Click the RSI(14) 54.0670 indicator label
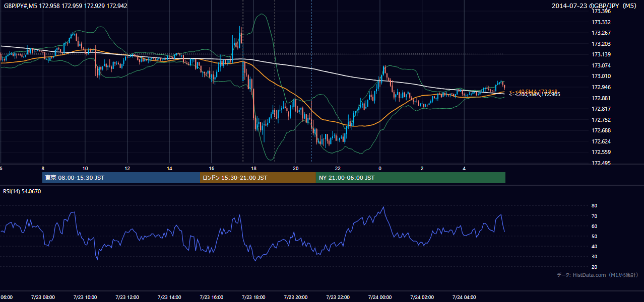The width and height of the screenshot is (644, 302). [x=22, y=191]
